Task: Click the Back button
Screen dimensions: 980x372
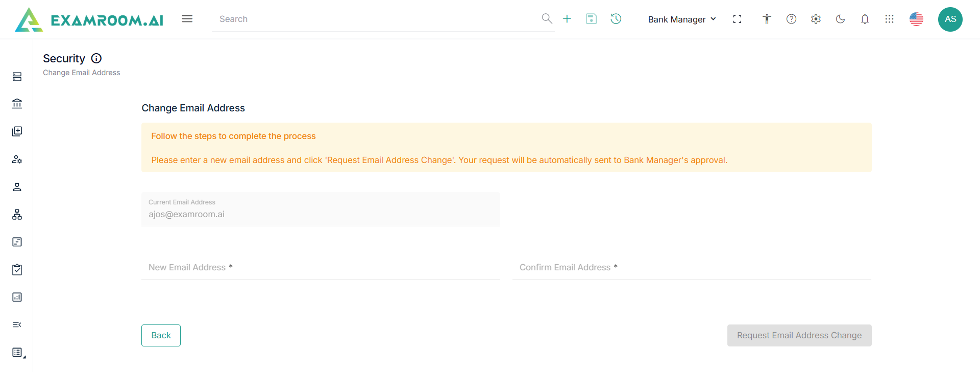Action: pos(161,335)
